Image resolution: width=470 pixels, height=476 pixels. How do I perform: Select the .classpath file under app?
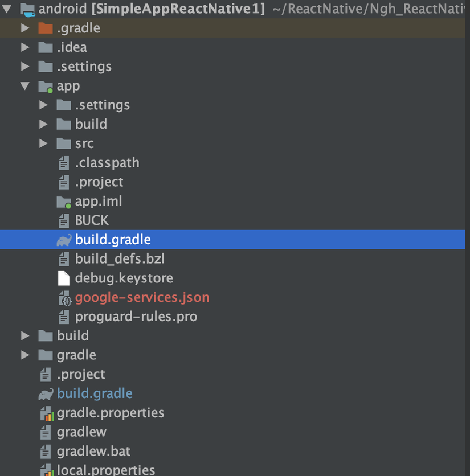(107, 163)
